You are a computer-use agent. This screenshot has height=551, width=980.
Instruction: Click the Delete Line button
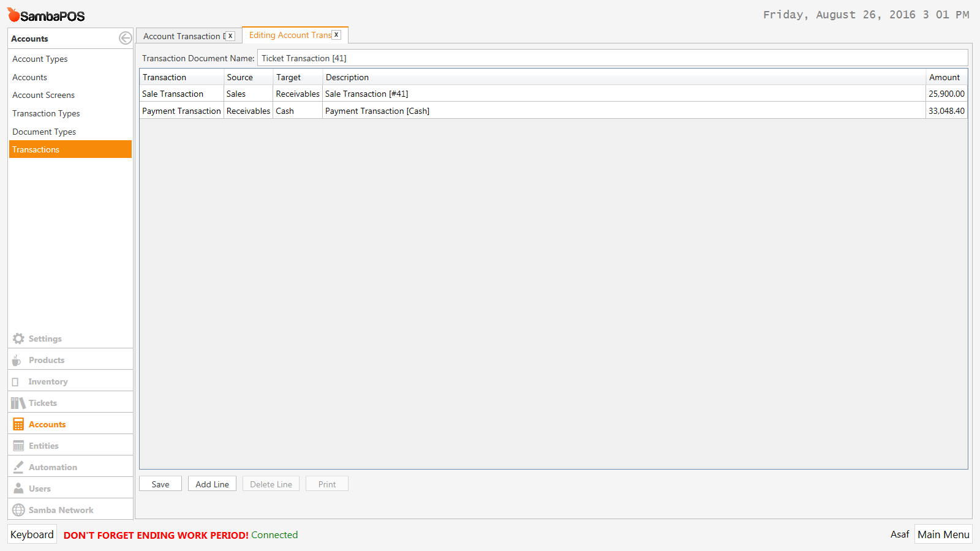point(271,484)
